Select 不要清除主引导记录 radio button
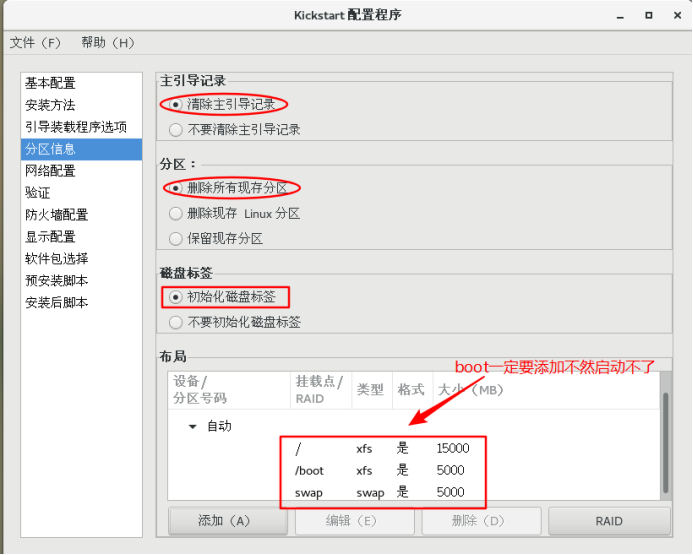This screenshot has width=693, height=555. point(175,130)
